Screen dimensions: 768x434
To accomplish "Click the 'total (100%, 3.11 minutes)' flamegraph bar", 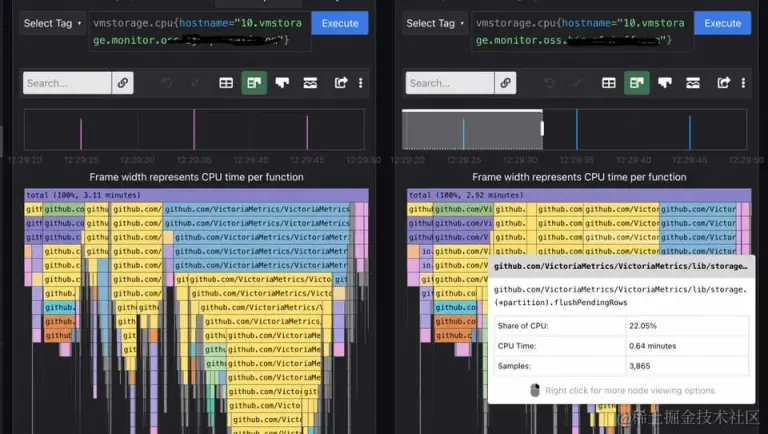I will (x=196, y=195).
